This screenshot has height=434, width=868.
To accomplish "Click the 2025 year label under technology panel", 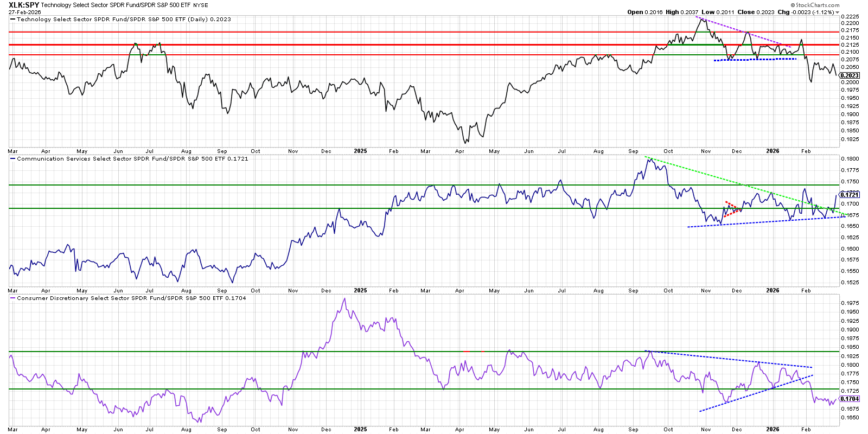I will point(360,151).
